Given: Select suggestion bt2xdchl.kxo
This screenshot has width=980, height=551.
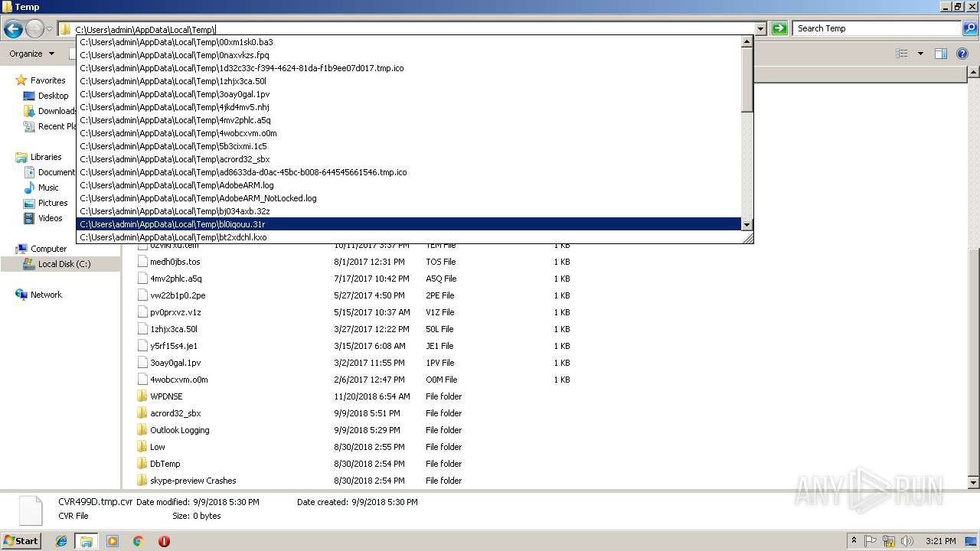Looking at the screenshot, I should coord(409,237).
